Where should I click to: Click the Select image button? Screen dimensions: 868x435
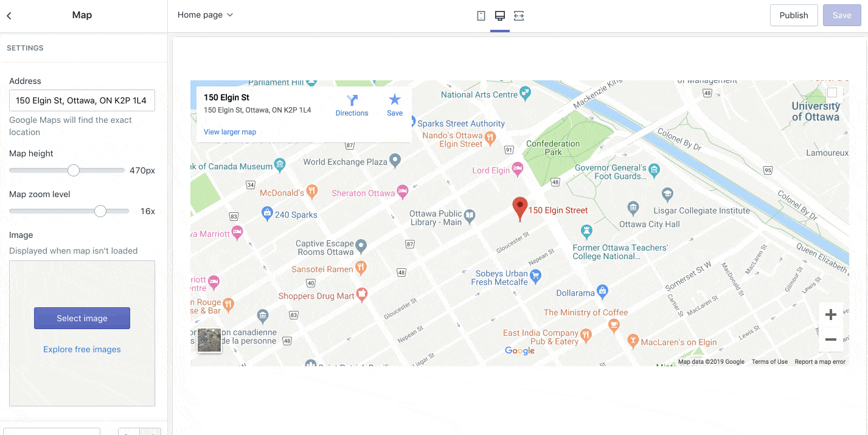coord(82,318)
